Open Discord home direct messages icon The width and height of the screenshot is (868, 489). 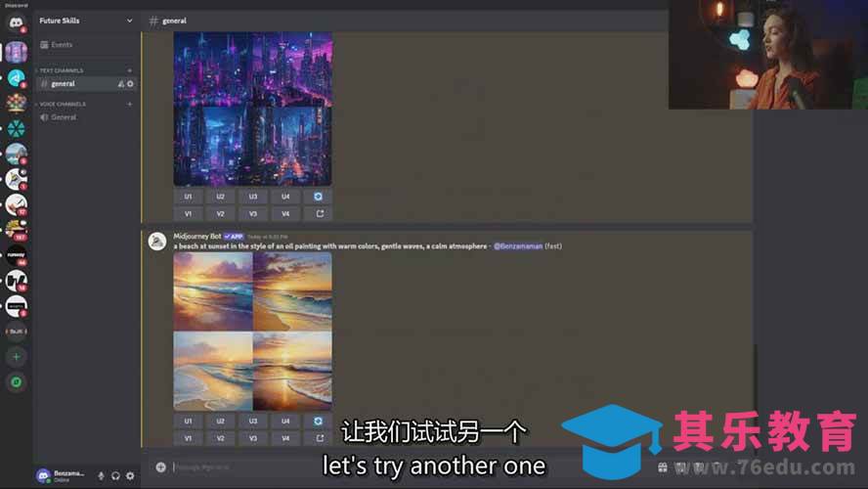tap(16, 22)
